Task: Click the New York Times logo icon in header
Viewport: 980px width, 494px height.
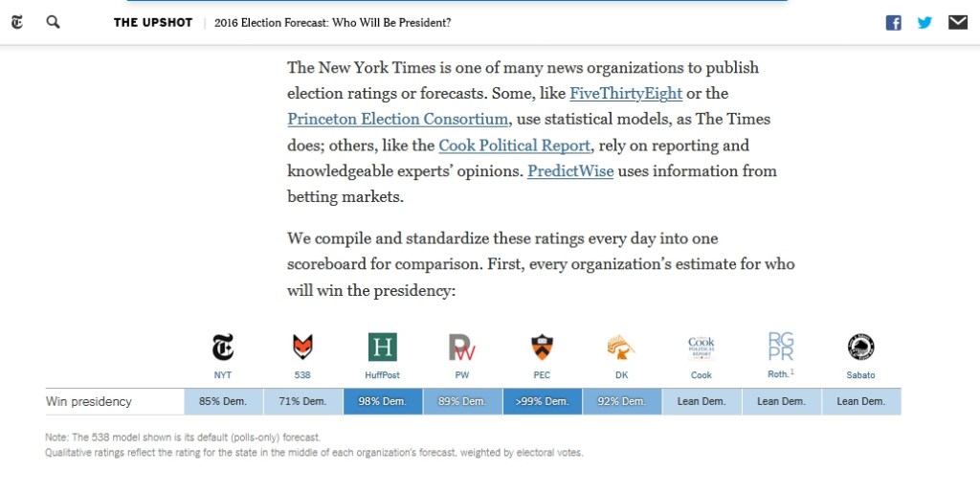Action: (17, 22)
